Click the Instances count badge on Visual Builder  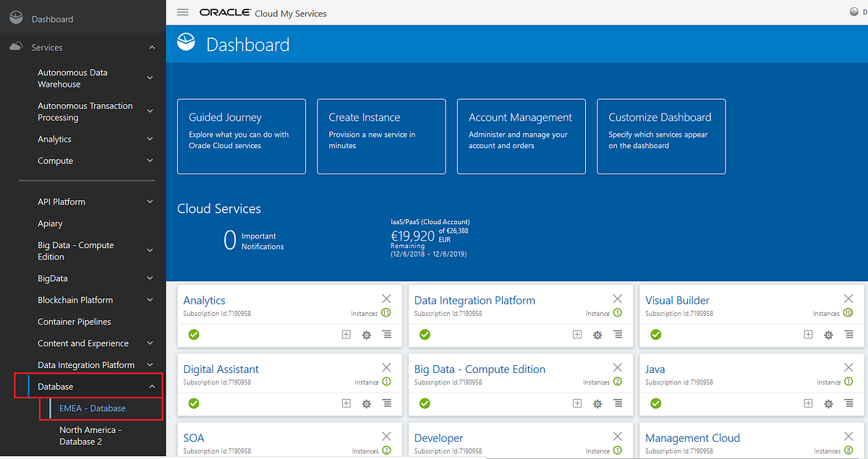pos(847,313)
